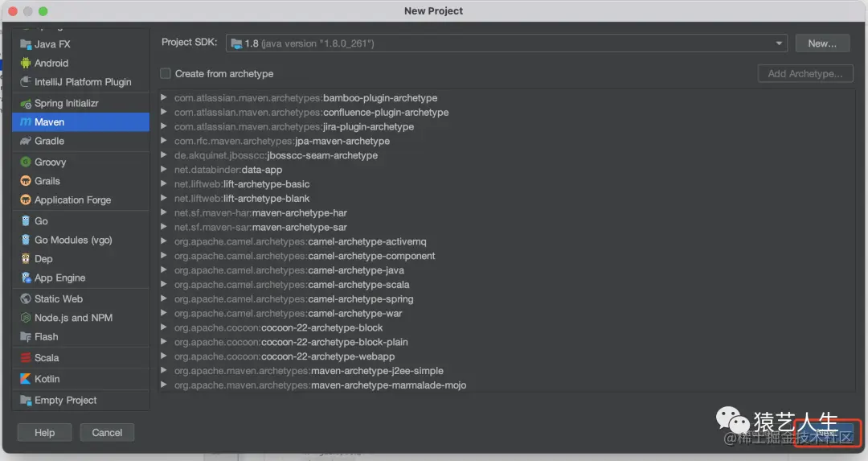This screenshot has width=868, height=461.
Task: Select Static Web project type
Action: pos(81,298)
